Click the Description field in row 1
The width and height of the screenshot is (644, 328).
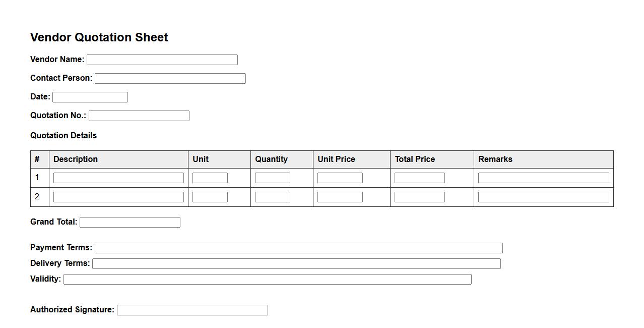pos(118,178)
